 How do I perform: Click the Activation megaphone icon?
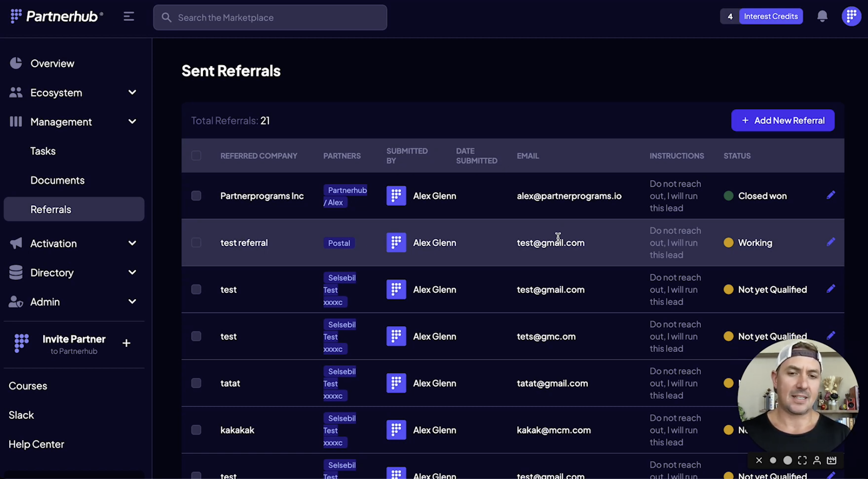point(16,243)
